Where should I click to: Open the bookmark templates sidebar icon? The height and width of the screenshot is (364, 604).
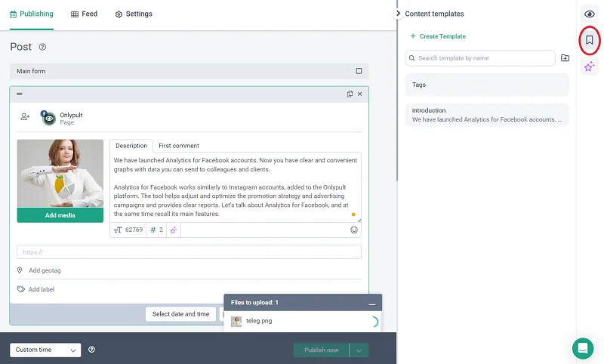pyautogui.click(x=590, y=40)
